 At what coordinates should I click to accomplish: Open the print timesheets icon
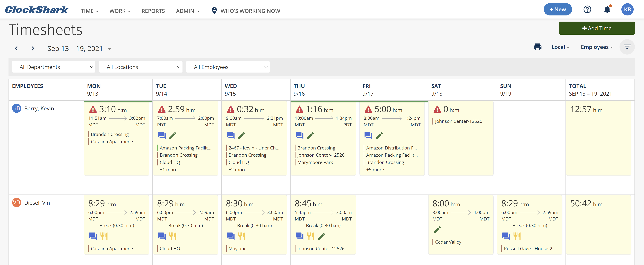point(538,47)
